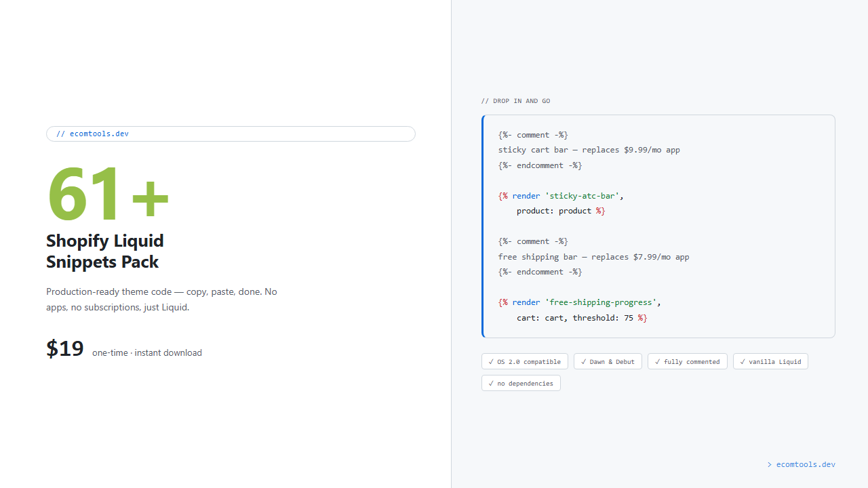
Task: Click the 'Production-ready theme code' description paragraph
Action: [x=161, y=299]
